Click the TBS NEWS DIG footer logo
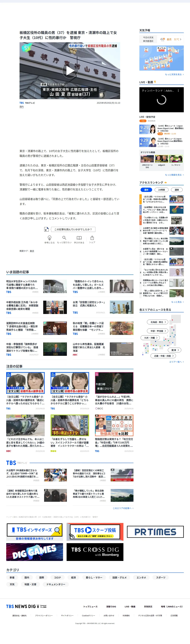This screenshot has height=644, width=190. tap(26, 606)
